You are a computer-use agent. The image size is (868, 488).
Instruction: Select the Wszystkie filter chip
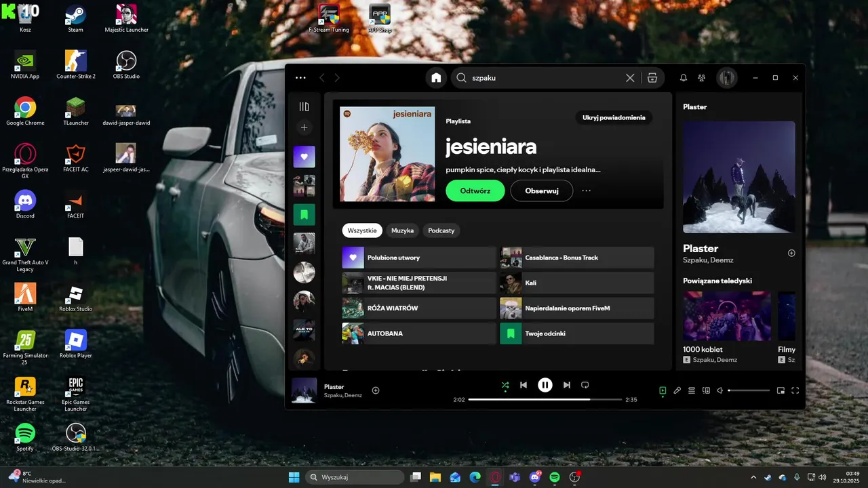[x=362, y=230]
